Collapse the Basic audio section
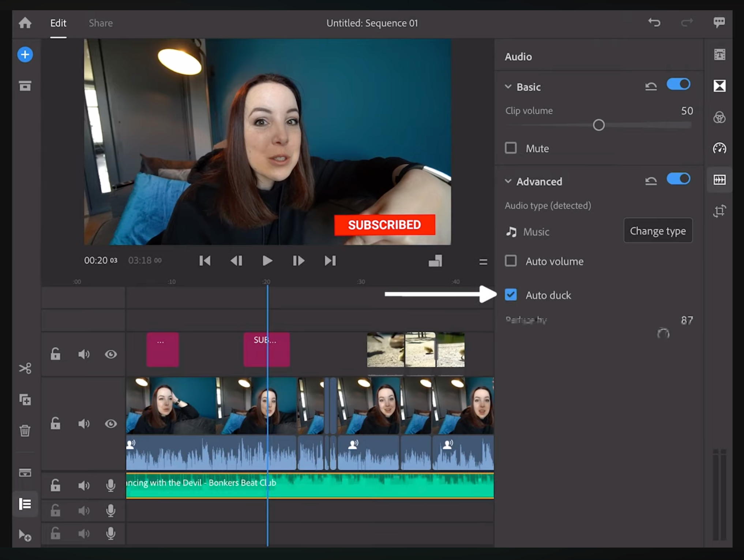 [x=508, y=87]
